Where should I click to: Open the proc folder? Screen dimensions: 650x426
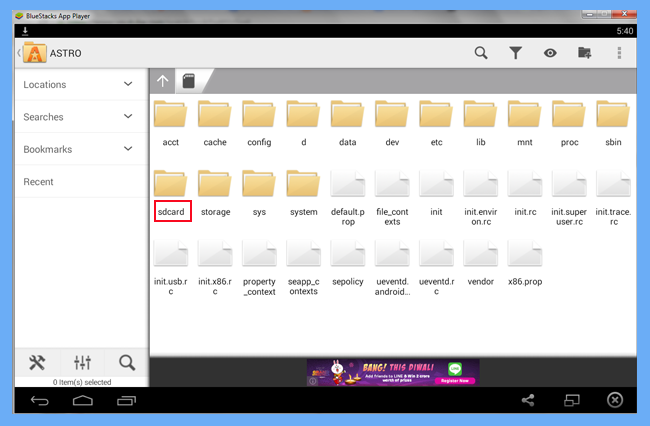click(x=569, y=123)
